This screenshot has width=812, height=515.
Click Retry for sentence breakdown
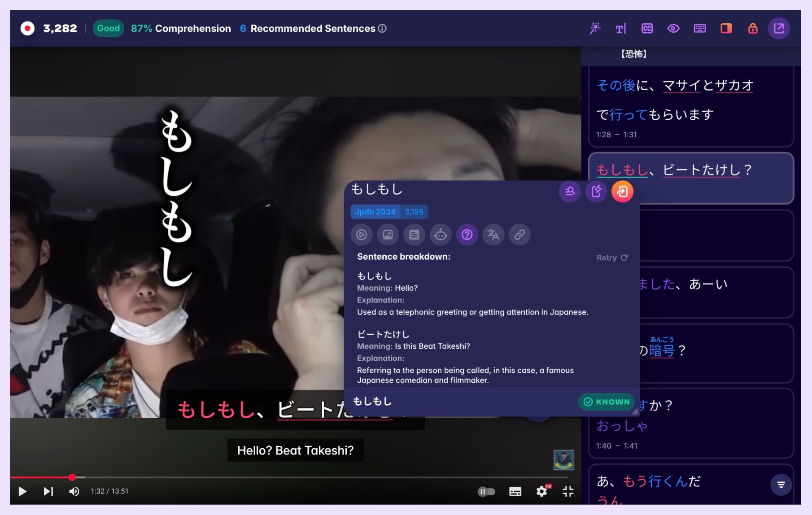[x=611, y=258]
